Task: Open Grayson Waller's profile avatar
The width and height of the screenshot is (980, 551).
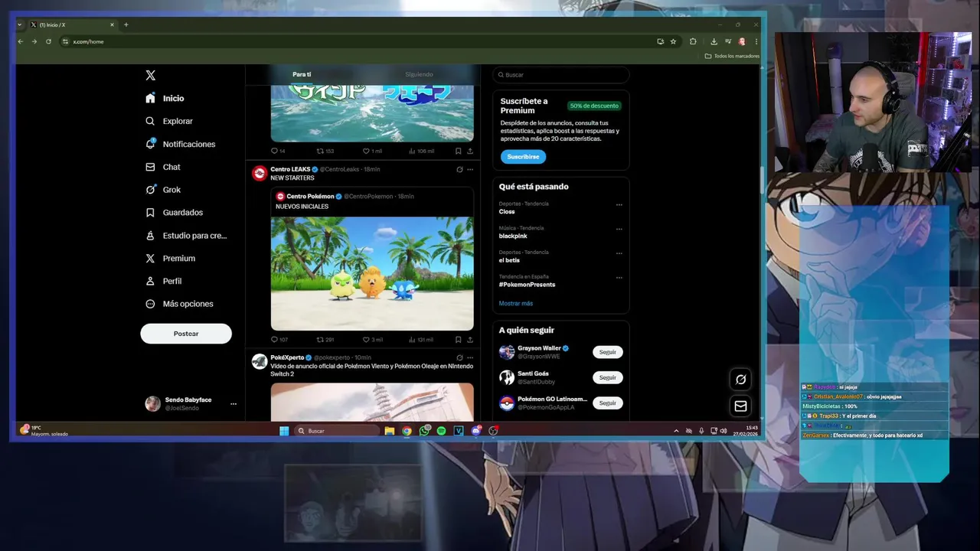Action: point(507,352)
